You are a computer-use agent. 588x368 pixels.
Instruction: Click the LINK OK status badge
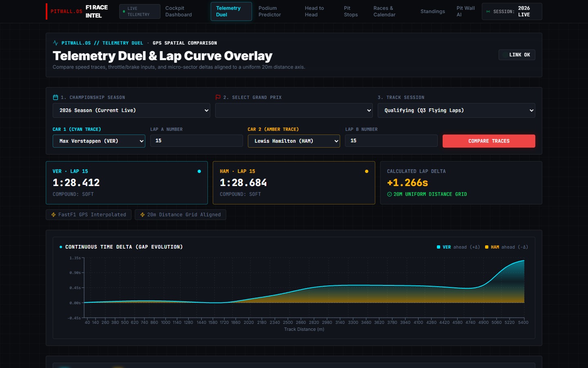click(x=517, y=55)
